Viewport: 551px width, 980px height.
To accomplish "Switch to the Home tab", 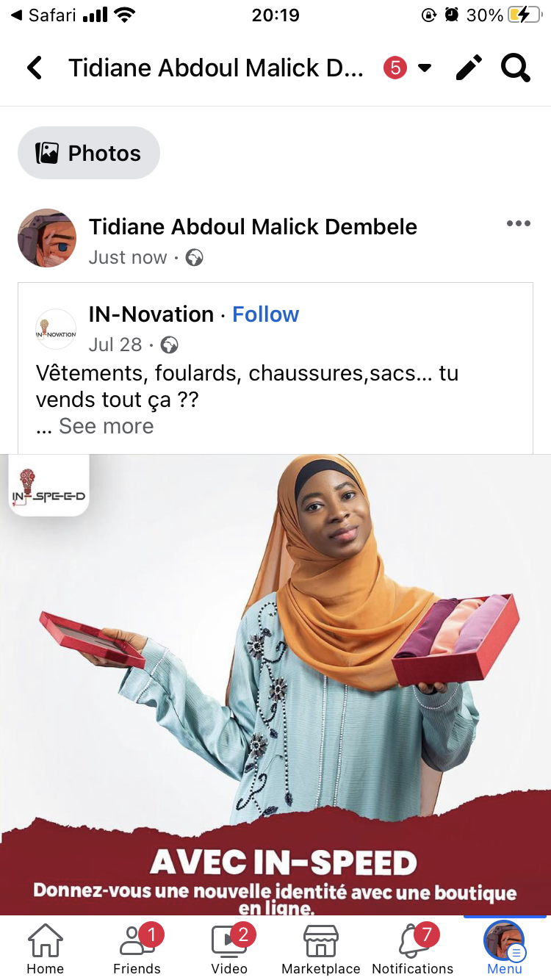I will 46,948.
